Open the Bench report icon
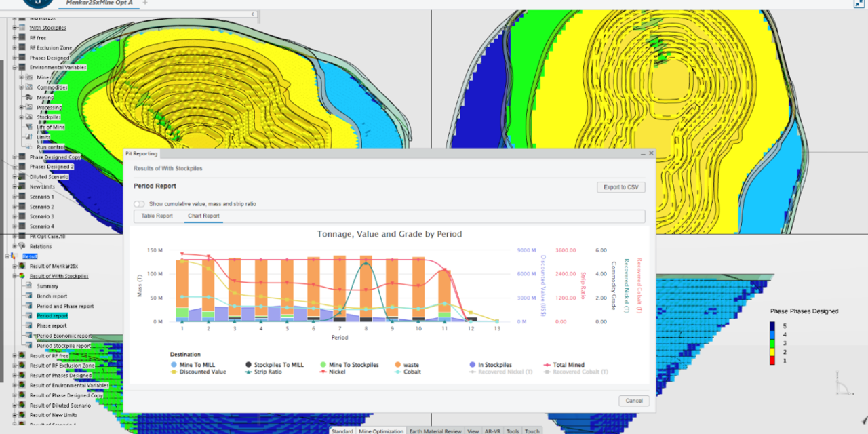This screenshot has height=434, width=868. point(28,296)
